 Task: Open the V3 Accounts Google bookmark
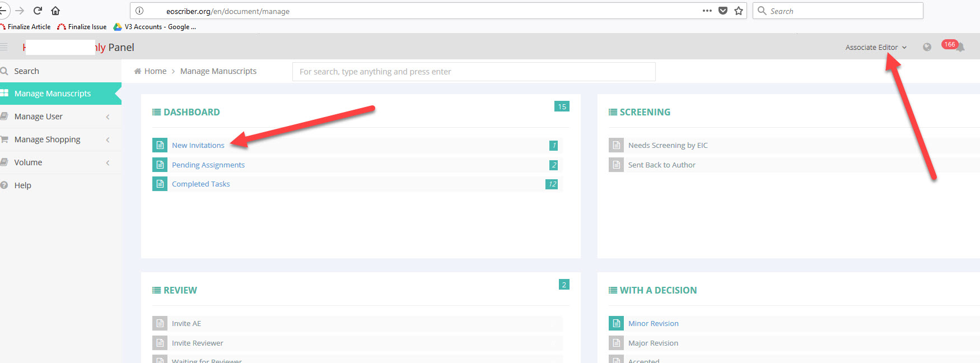point(155,26)
